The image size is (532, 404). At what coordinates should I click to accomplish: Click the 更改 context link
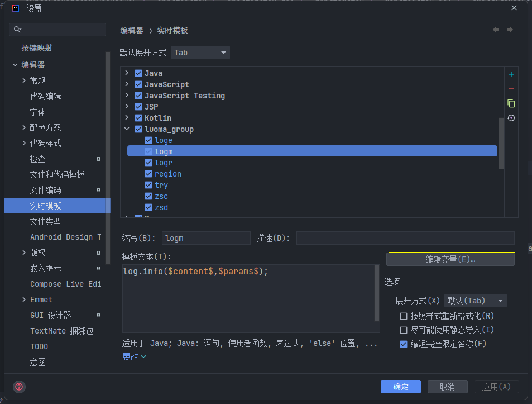[133, 357]
